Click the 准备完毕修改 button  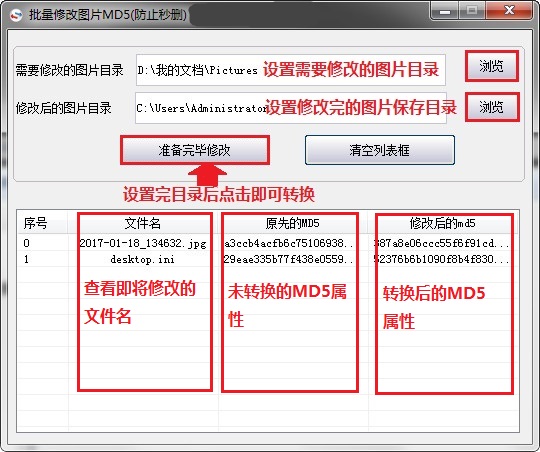pos(195,150)
